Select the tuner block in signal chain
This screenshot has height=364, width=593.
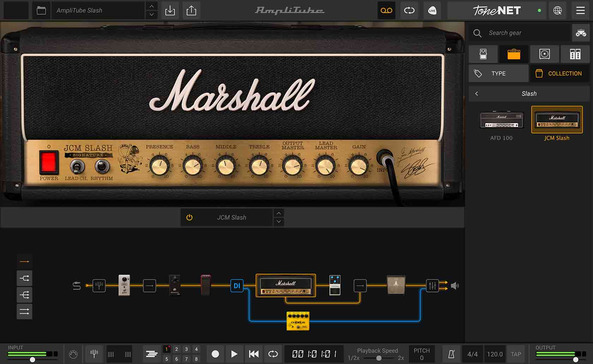(99, 285)
